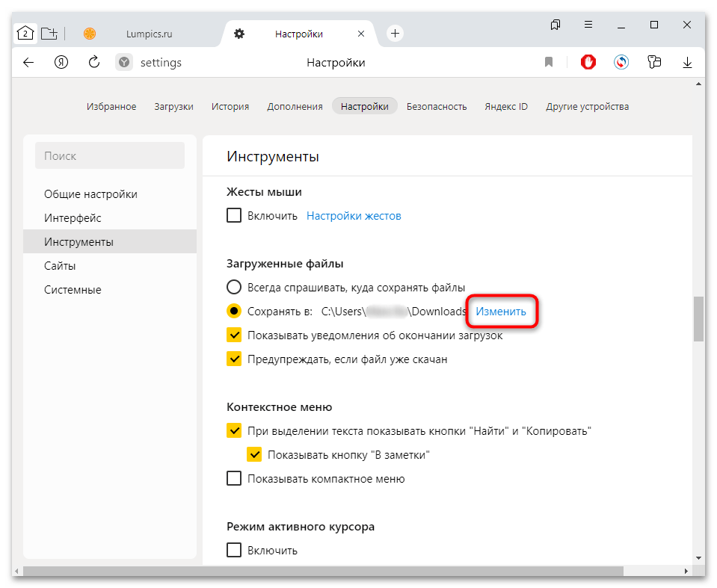Open a new tab with plus button
The image size is (717, 588).
click(395, 34)
